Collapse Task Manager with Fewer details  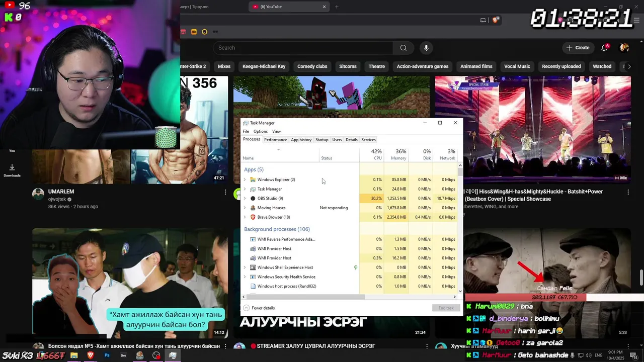tap(259, 308)
